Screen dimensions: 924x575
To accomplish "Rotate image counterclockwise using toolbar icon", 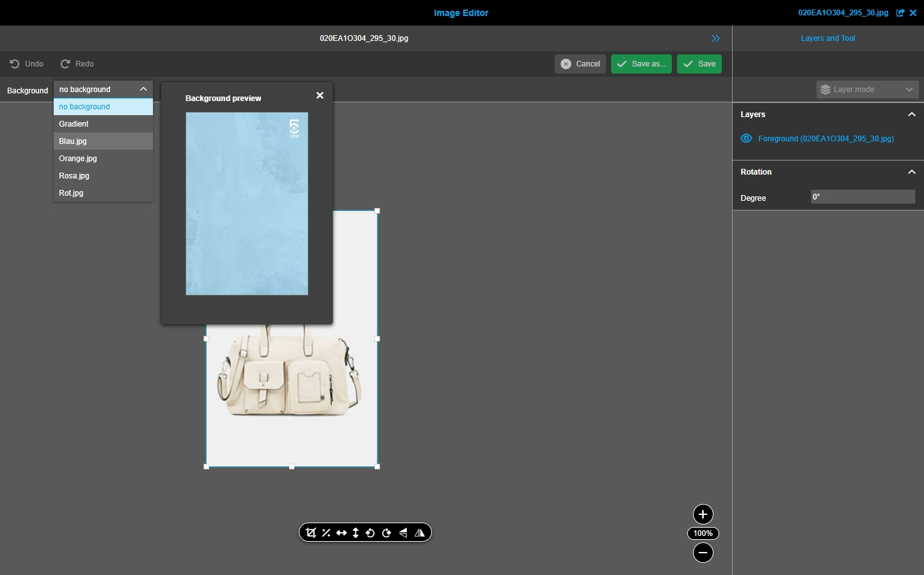I will [370, 533].
